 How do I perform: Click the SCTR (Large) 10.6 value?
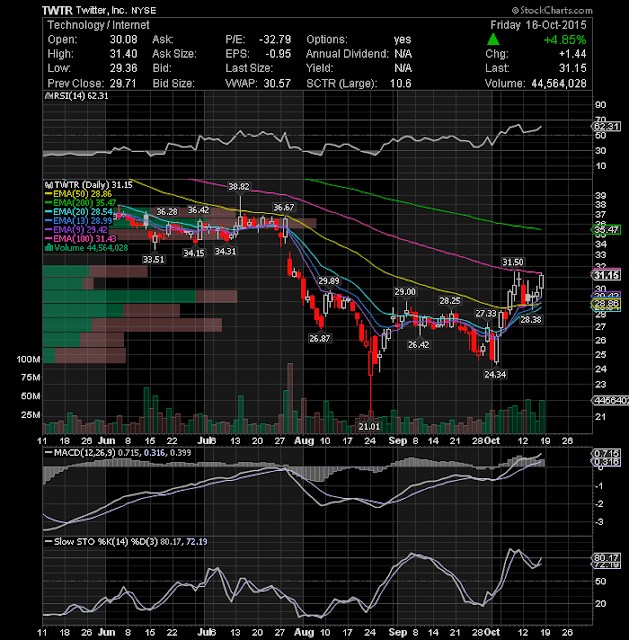(400, 84)
